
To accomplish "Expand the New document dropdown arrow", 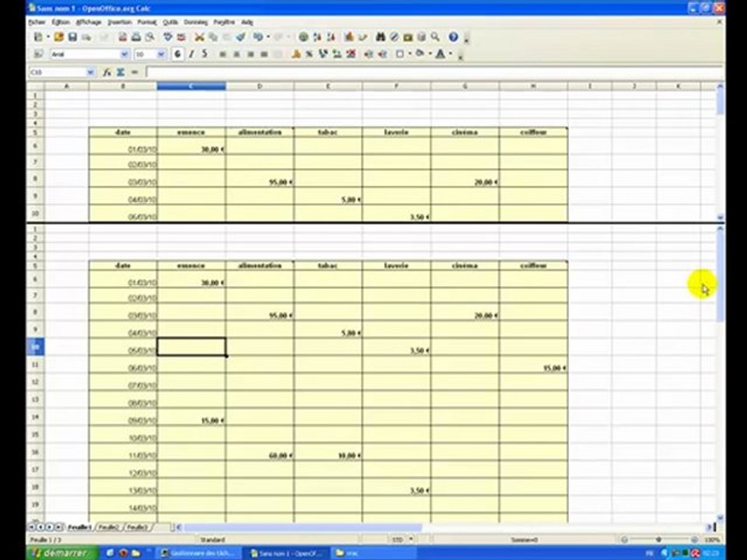I will coord(48,37).
